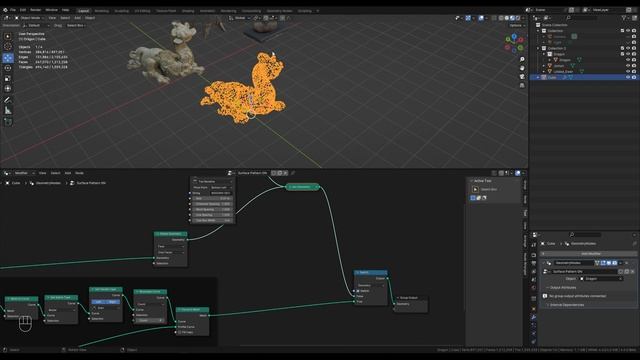This screenshot has height=360, width=640.
Task: Toggle the exclude checkbox of the first Collection
Action: point(622,31)
